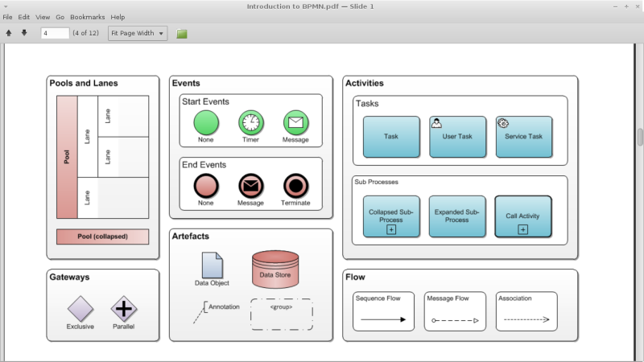Click the Exclusive gateway diamond
This screenshot has width=644, height=362.
80,309
